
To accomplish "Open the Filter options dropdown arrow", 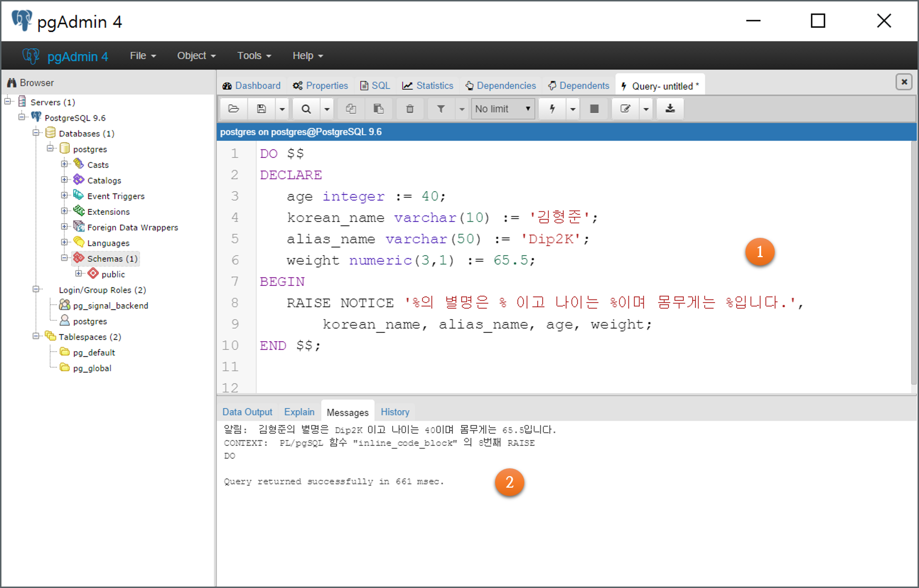I will pos(462,109).
